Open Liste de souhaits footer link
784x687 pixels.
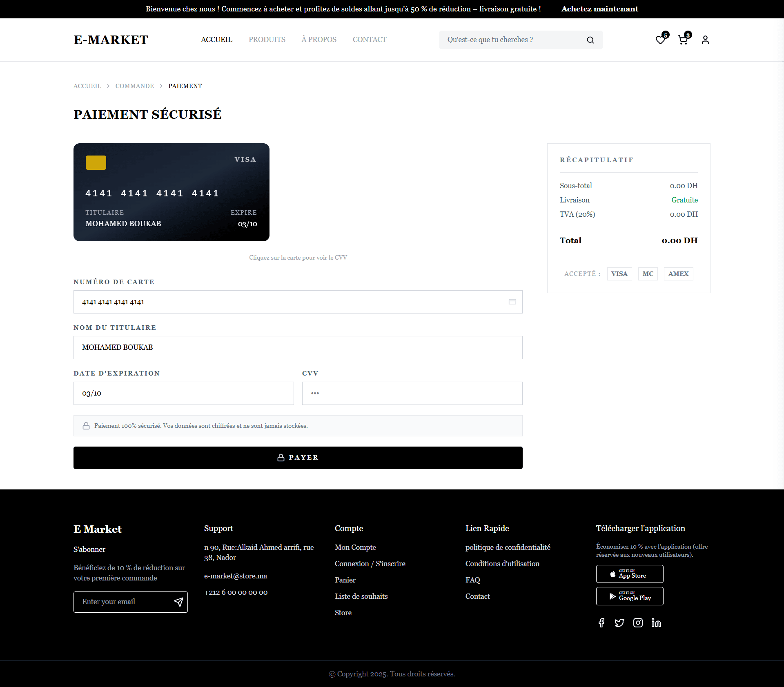[361, 596]
